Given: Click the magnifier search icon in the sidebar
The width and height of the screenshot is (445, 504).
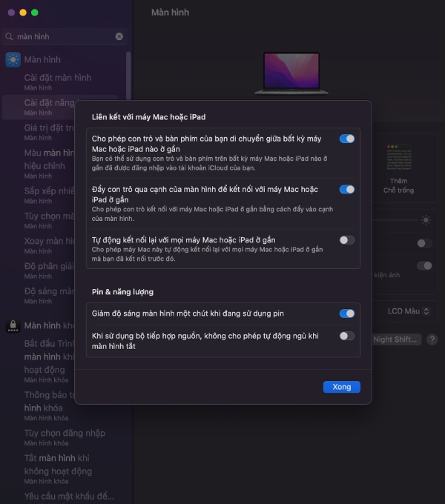Looking at the screenshot, I should (x=9, y=36).
